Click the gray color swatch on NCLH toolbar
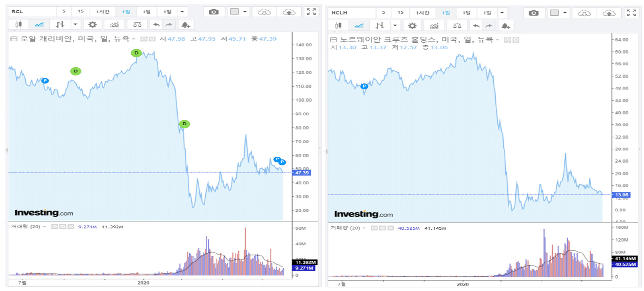The width and height of the screenshot is (644, 291). 554,13
